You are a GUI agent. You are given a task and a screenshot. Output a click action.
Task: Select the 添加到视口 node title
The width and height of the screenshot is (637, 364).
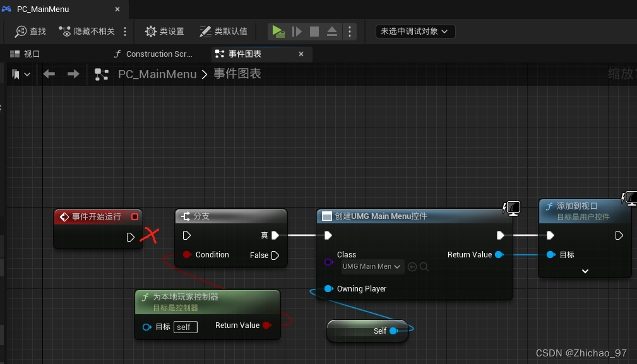(585, 211)
